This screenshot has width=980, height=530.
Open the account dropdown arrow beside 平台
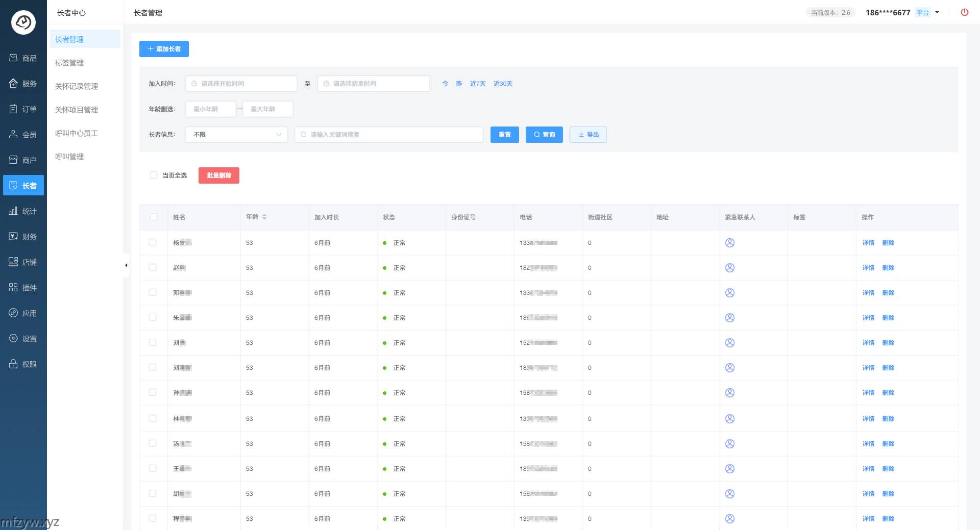(937, 12)
